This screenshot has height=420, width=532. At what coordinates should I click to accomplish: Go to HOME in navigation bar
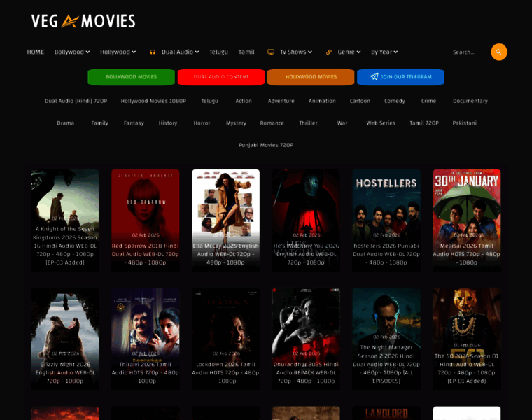pos(36,52)
